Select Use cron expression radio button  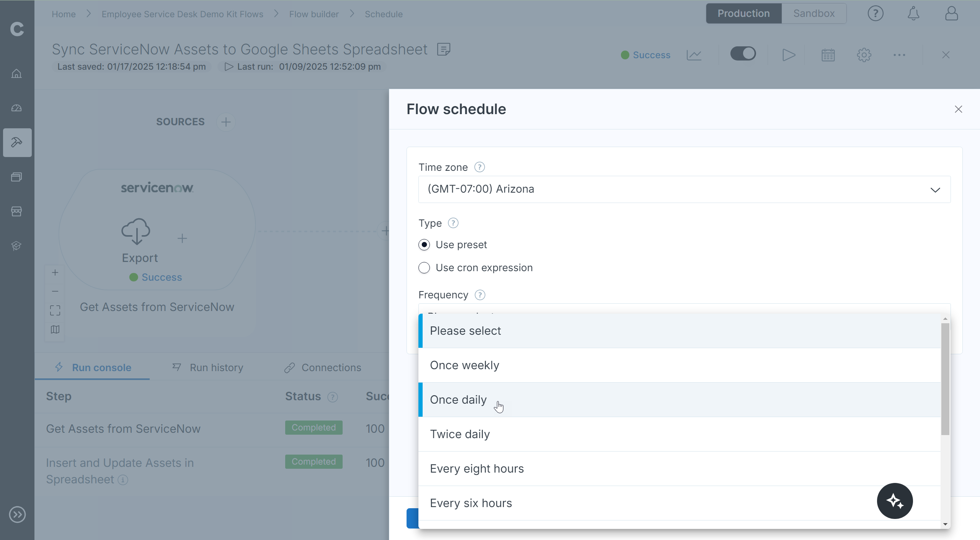424,268
